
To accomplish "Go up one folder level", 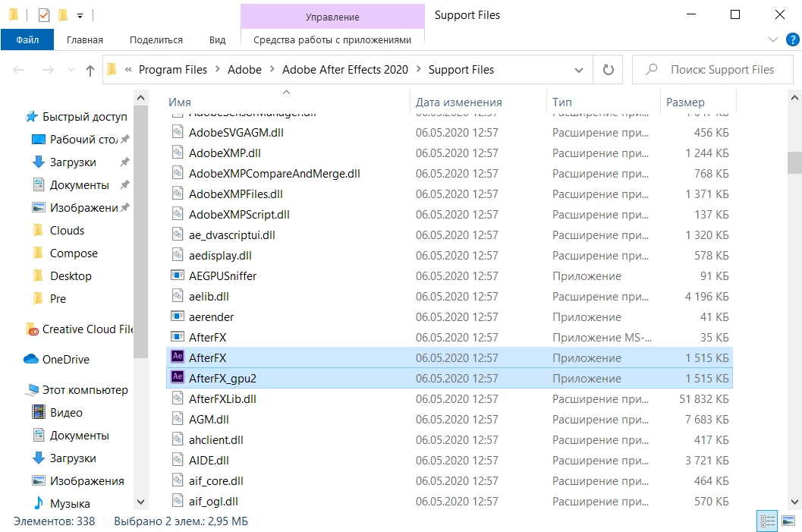I will 90,70.
